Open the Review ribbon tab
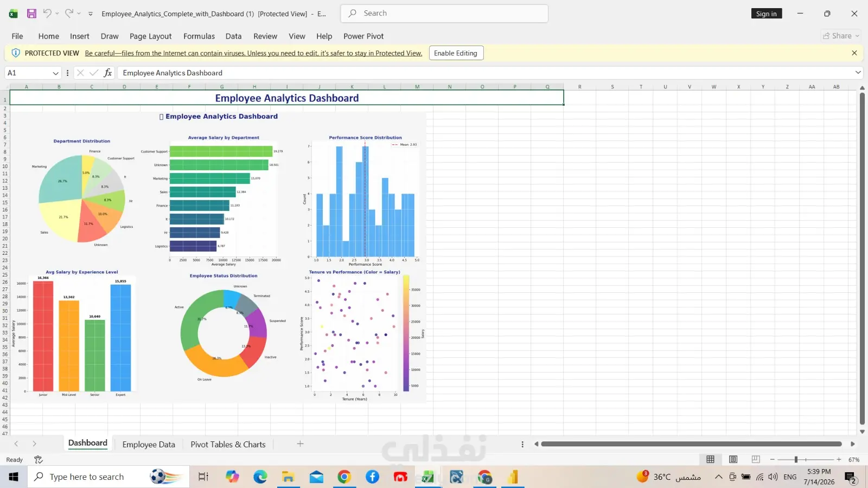 (265, 36)
